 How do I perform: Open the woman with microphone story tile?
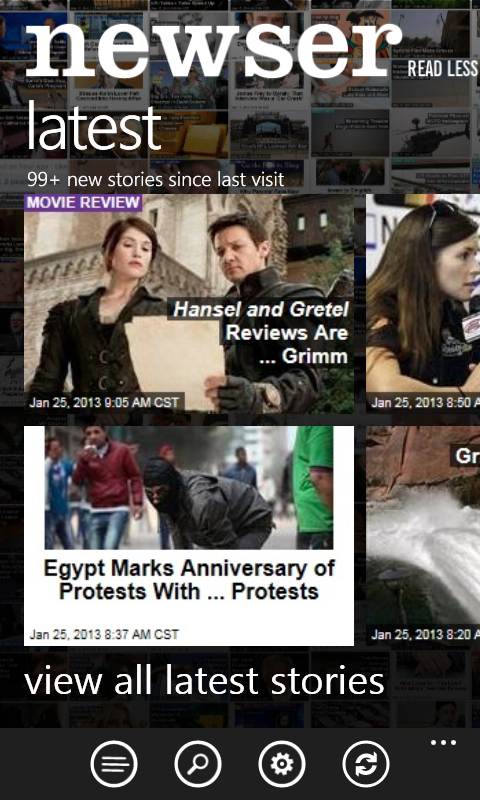point(423,304)
